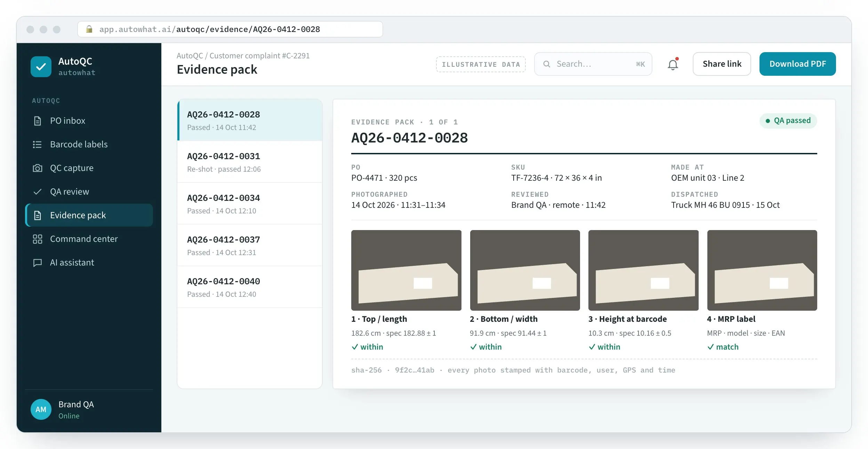Select Evidence pack in sidebar

pos(89,215)
